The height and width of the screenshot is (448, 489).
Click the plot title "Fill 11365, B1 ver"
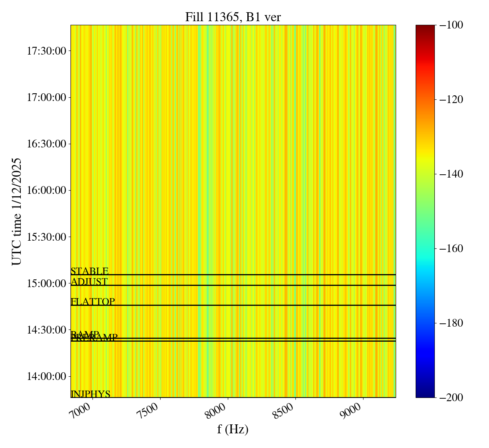[233, 17]
